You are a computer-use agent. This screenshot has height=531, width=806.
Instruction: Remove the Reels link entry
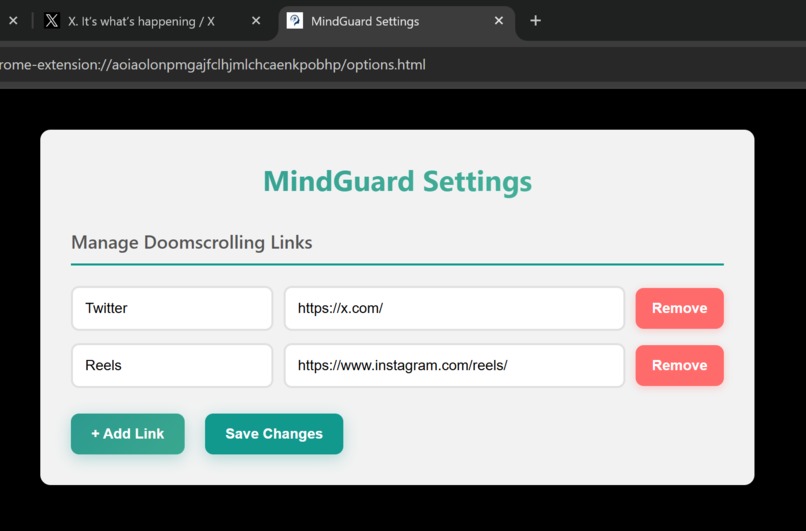tap(680, 365)
